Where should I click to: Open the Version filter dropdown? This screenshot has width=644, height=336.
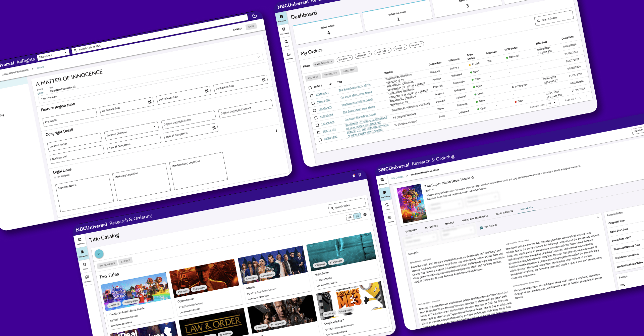tap(417, 45)
